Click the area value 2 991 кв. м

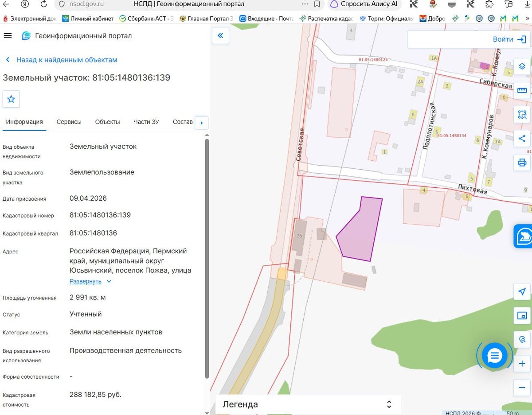coord(88,298)
